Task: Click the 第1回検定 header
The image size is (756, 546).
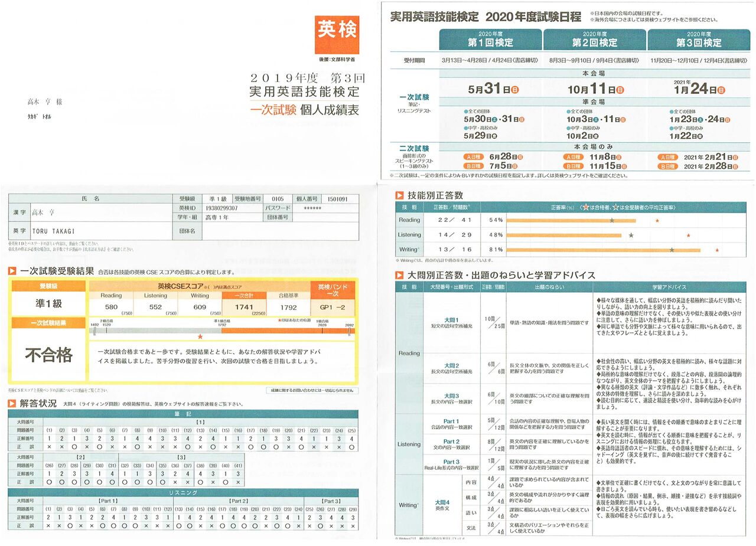Action: tap(490, 40)
